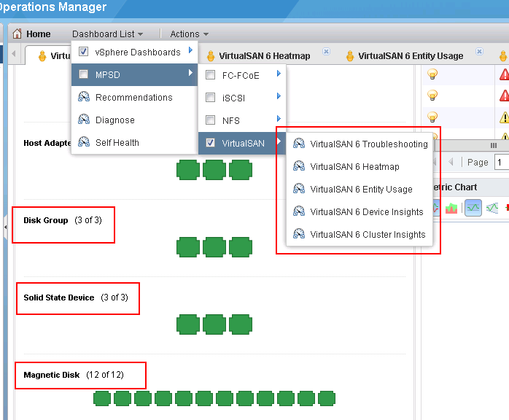Click the Host Adapter heading text

pyautogui.click(x=47, y=143)
